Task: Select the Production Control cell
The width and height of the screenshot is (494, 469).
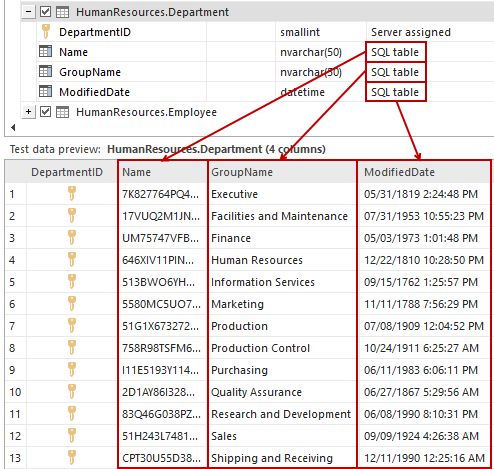Action: 282,348
